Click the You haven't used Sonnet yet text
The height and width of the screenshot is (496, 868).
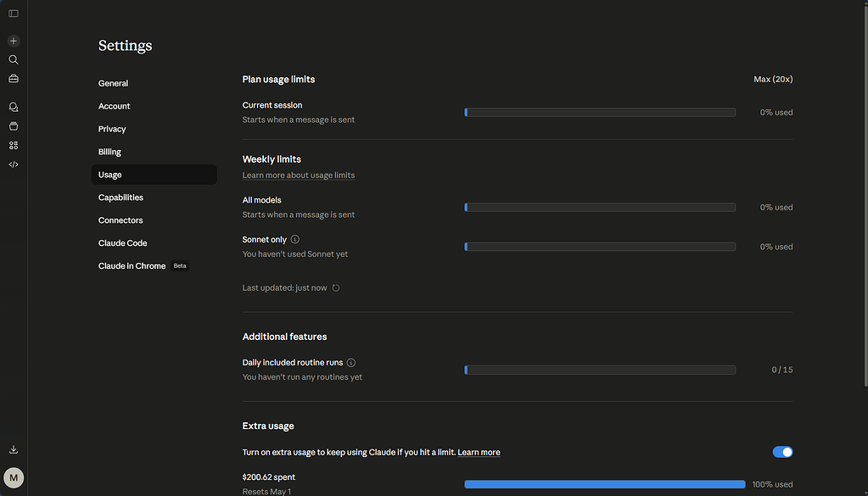[x=295, y=254]
